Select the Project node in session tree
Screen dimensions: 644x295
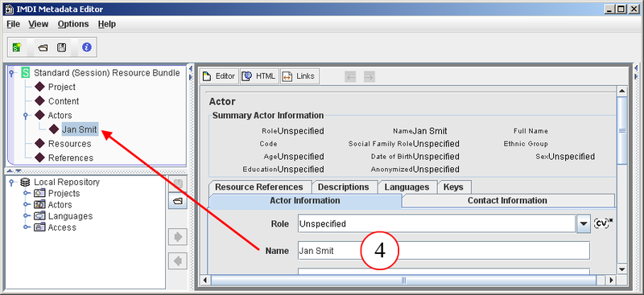pyautogui.click(x=62, y=87)
